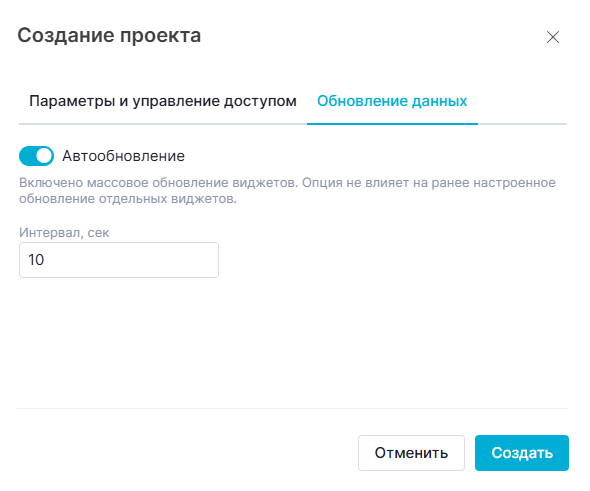Image resolution: width=590 pixels, height=491 pixels.
Task: Click the Интервал, сек input field
Action: coord(119,260)
